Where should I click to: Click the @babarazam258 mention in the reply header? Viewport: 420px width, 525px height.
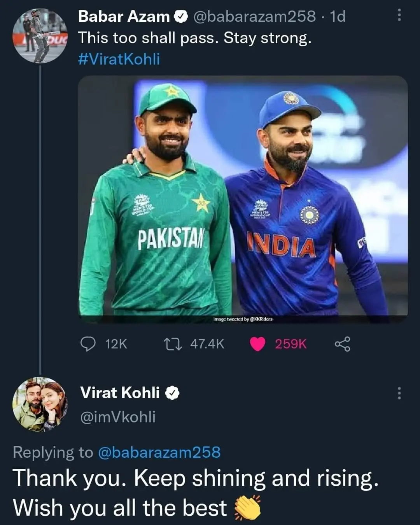[x=159, y=452]
